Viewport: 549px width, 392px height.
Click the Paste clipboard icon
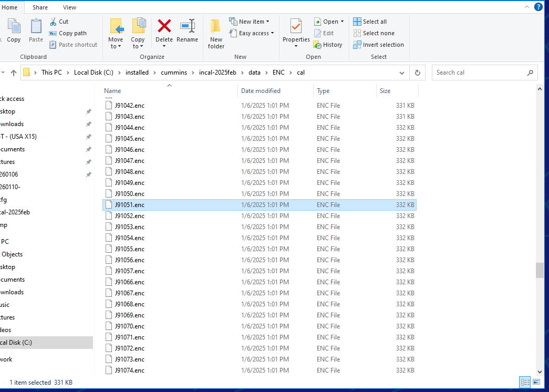pyautogui.click(x=36, y=26)
